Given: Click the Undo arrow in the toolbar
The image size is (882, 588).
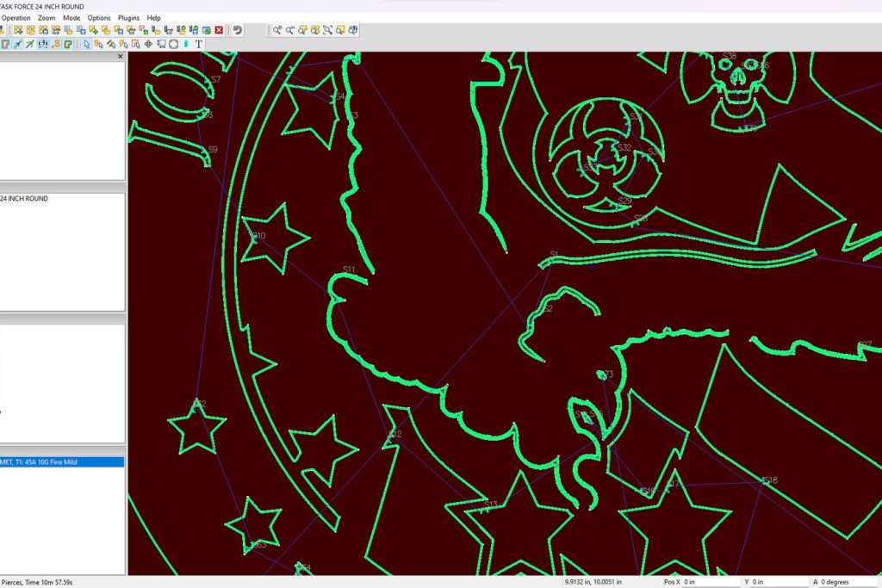Looking at the screenshot, I should pos(237,30).
